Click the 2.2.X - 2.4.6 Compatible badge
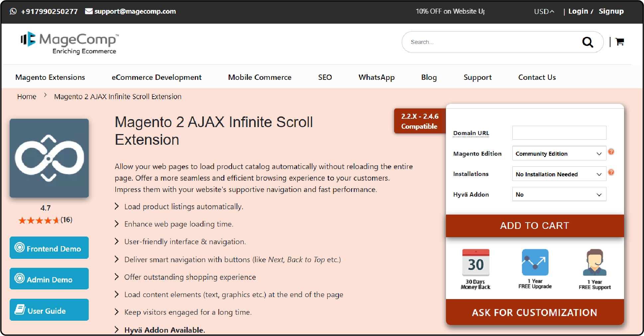The image size is (644, 336). click(420, 121)
